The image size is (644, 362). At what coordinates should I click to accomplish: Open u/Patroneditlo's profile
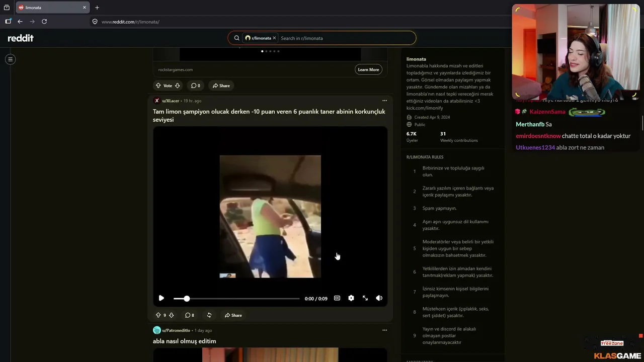point(176,331)
